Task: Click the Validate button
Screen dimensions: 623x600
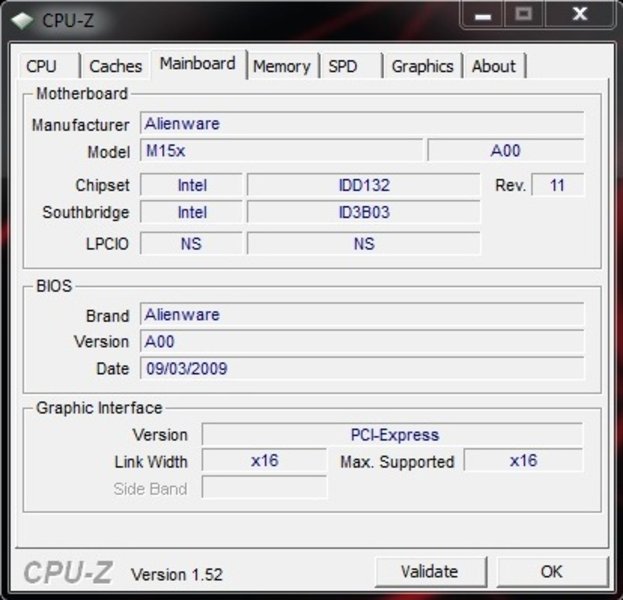Action: point(430,572)
